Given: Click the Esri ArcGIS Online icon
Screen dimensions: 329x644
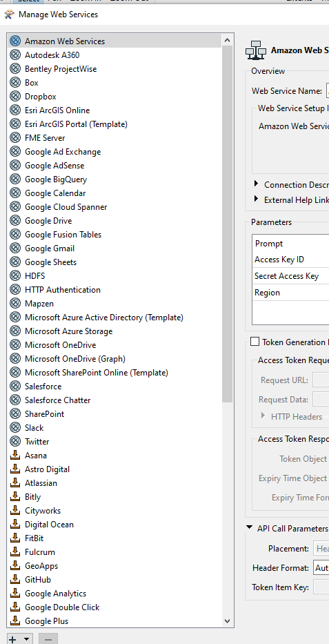Looking at the screenshot, I should pyautogui.click(x=15, y=110).
